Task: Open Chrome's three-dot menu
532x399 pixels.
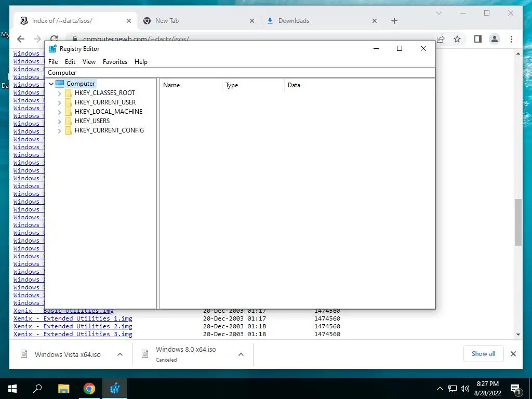Action: pyautogui.click(x=511, y=39)
